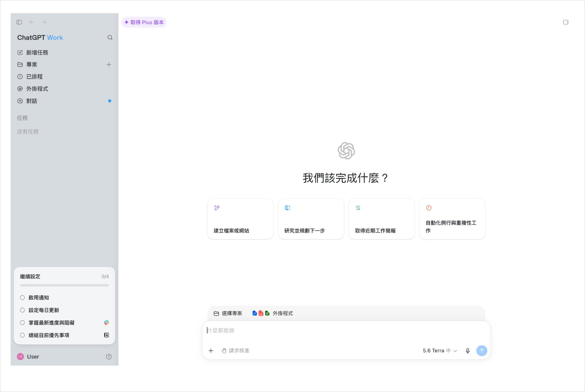Select the 自動化例行與重複性工作 card
The width and height of the screenshot is (585, 392).
point(452,219)
